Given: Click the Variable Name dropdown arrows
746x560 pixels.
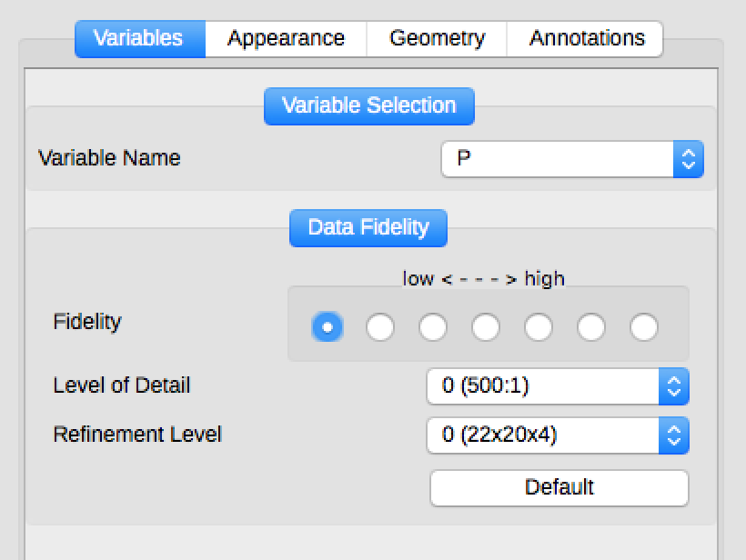Looking at the screenshot, I should pos(689,159).
